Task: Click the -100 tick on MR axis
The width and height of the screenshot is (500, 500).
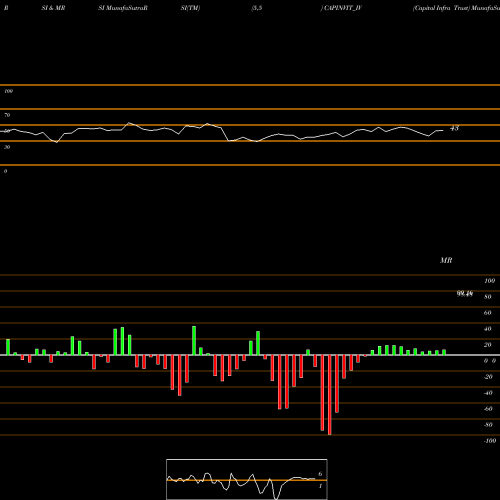Action: pyautogui.click(x=490, y=441)
